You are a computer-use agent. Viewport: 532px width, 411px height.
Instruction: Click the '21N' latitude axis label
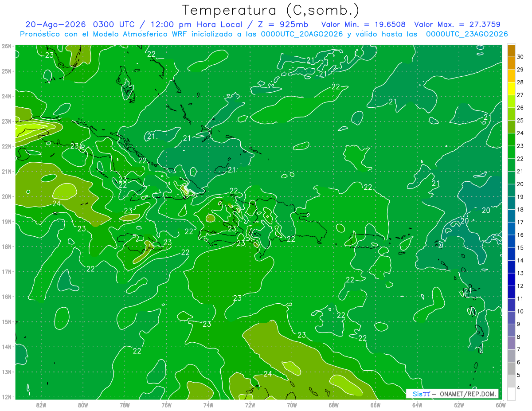click(6, 172)
